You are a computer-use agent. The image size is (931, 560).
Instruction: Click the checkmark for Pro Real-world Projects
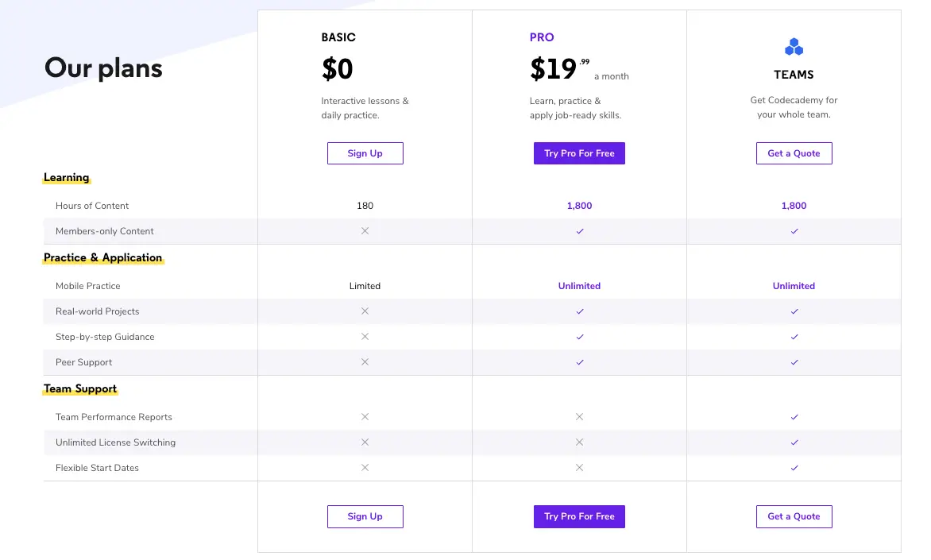tap(579, 311)
